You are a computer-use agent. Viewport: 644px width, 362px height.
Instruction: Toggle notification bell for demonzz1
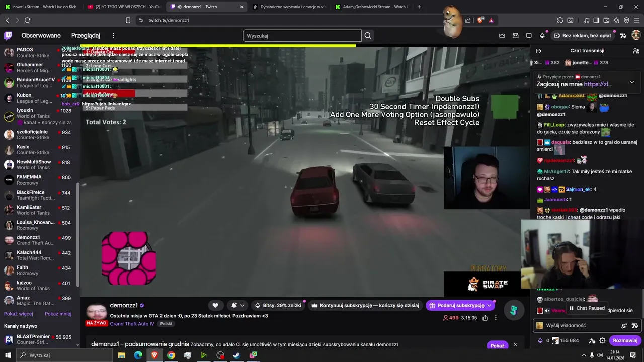click(x=237, y=305)
